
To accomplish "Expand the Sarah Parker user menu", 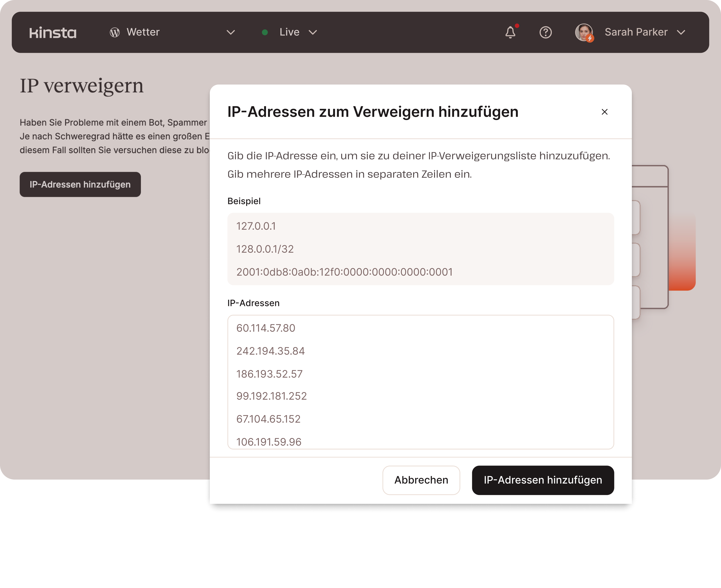I will click(x=681, y=33).
